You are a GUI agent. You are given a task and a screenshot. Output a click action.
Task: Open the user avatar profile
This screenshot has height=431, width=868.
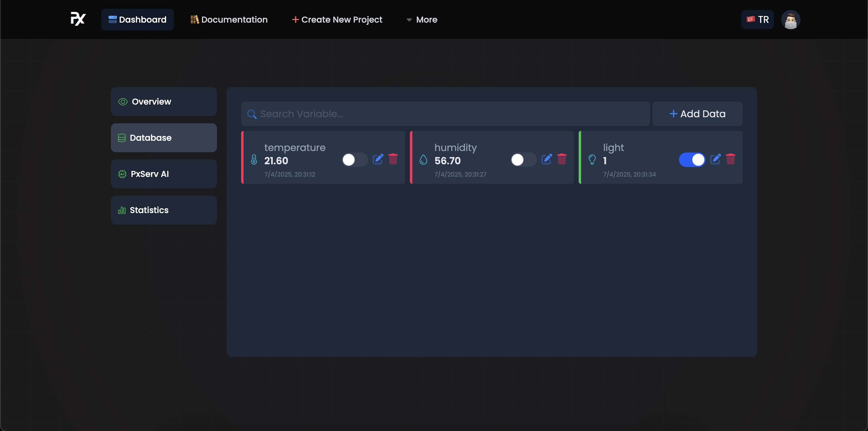(791, 20)
